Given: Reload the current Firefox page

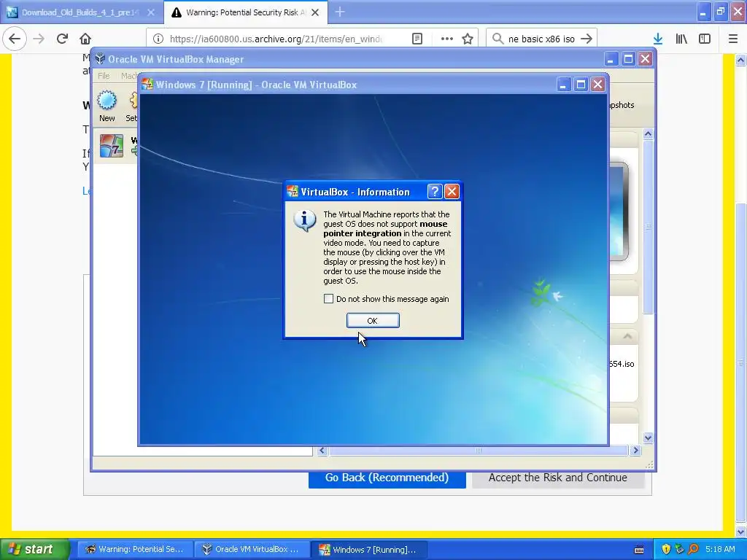Looking at the screenshot, I should tap(62, 39).
